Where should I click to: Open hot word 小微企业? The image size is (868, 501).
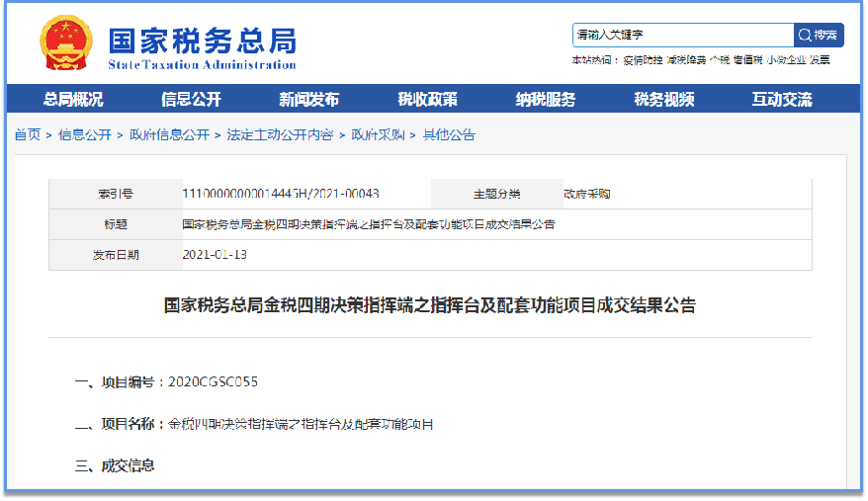[x=786, y=60]
